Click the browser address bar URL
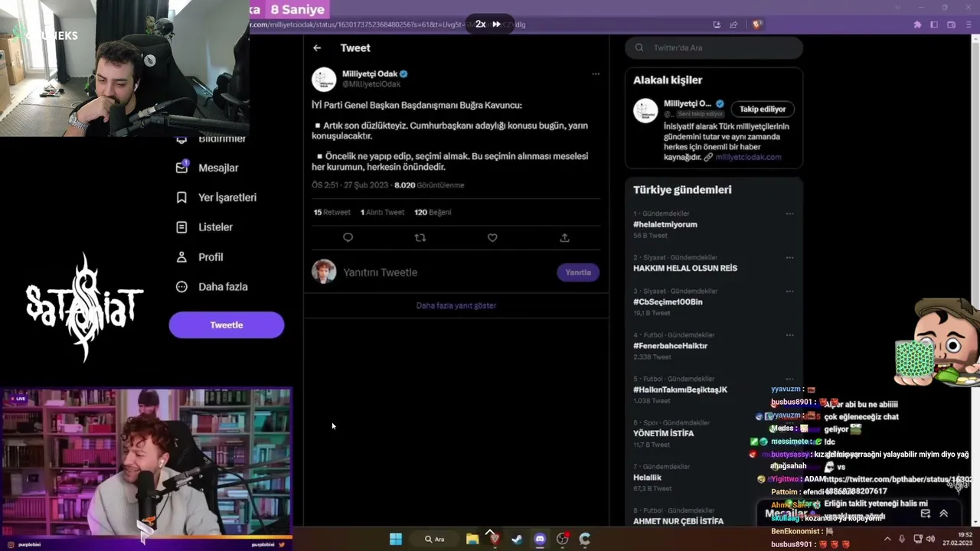 [x=387, y=24]
